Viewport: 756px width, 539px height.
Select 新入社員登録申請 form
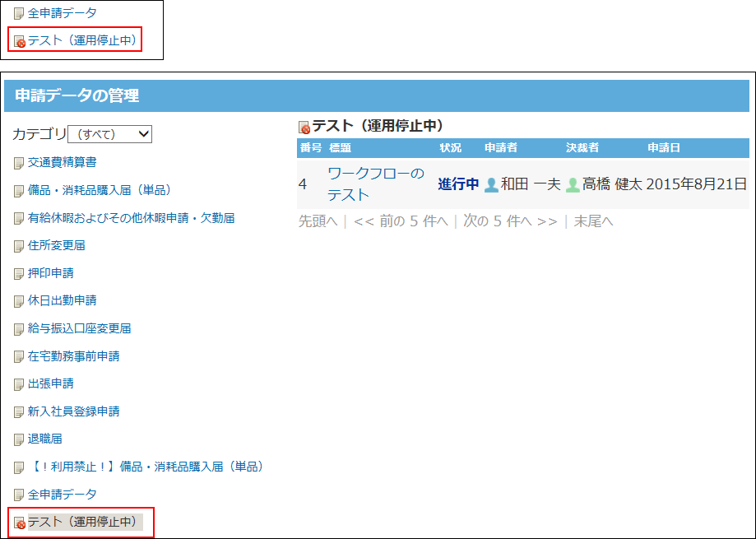tap(74, 411)
